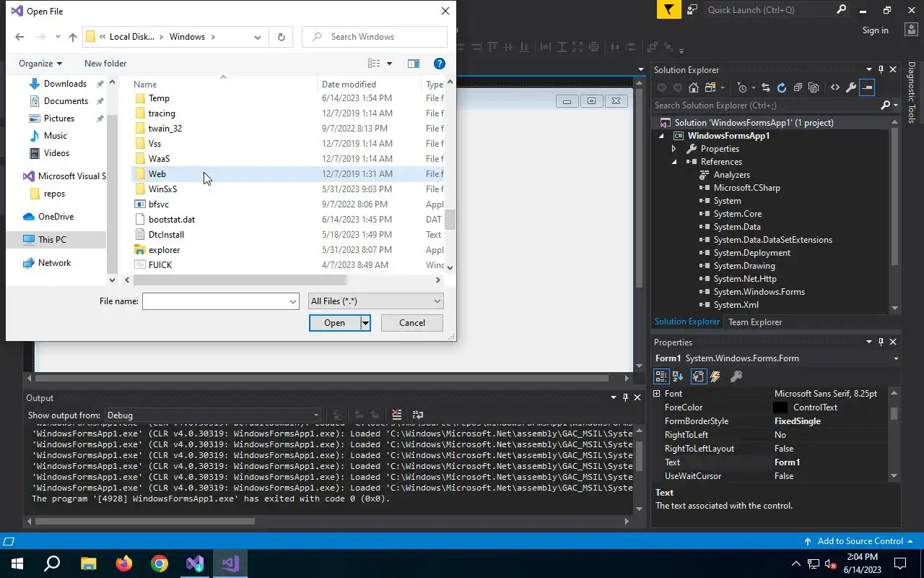924x578 pixels.
Task: Toggle Show All Files in Solution Explorer
Action: tap(814, 87)
